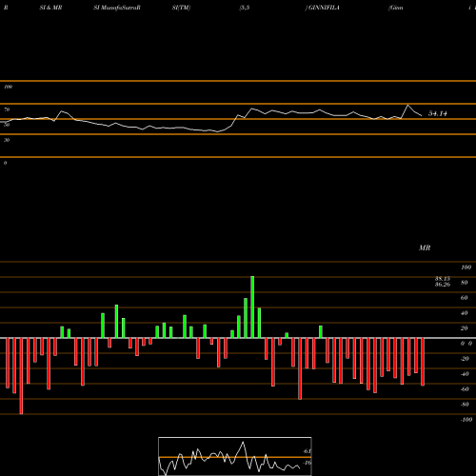Image resolution: width=476 pixels, height=476 pixels.
Task: Click the 'SI(TM)' header text
Action: click(181, 8)
